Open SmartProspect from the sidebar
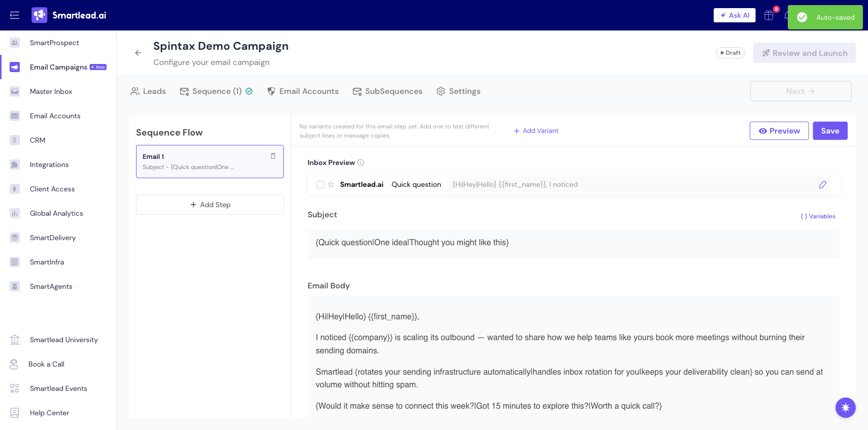The image size is (868, 430). (54, 43)
